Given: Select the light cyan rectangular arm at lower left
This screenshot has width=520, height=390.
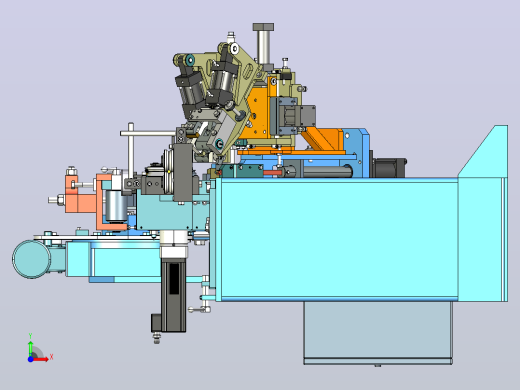Looking at the screenshot, I should pyautogui.click(x=113, y=259).
